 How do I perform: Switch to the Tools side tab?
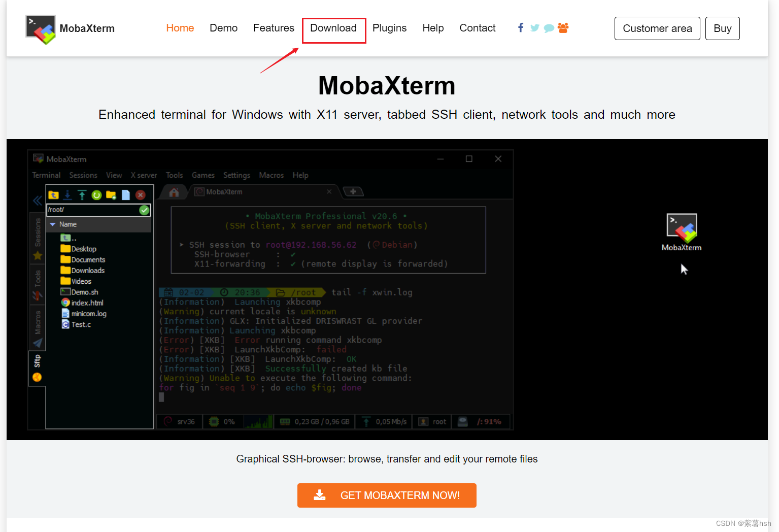pos(38,285)
